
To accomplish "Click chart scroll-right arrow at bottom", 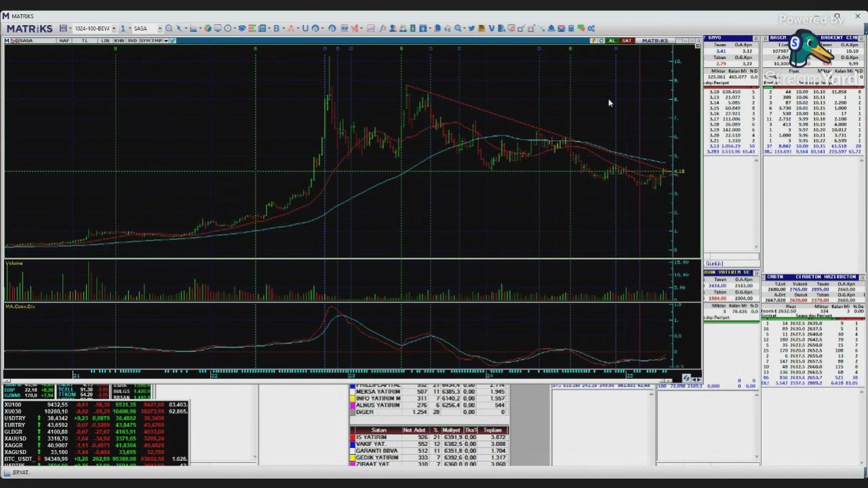I will coord(697,379).
